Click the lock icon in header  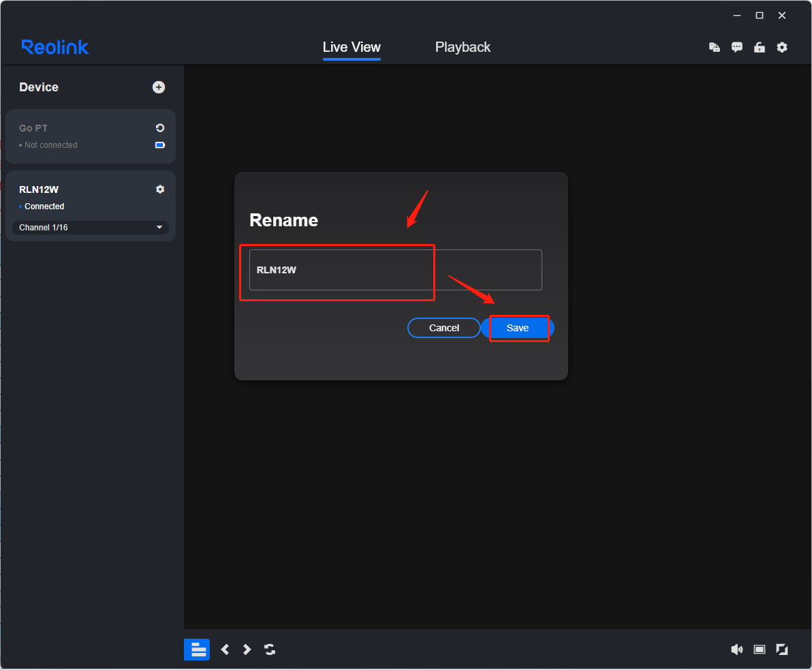click(759, 47)
